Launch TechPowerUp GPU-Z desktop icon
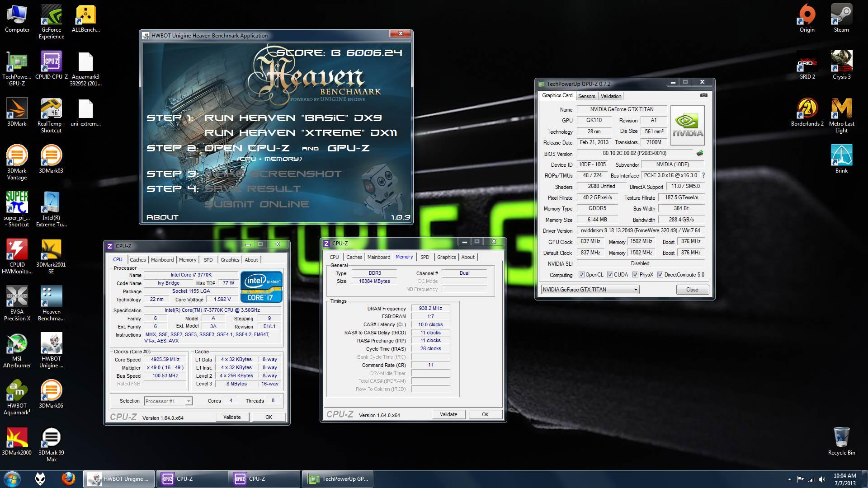The width and height of the screenshot is (868, 488). (x=17, y=69)
